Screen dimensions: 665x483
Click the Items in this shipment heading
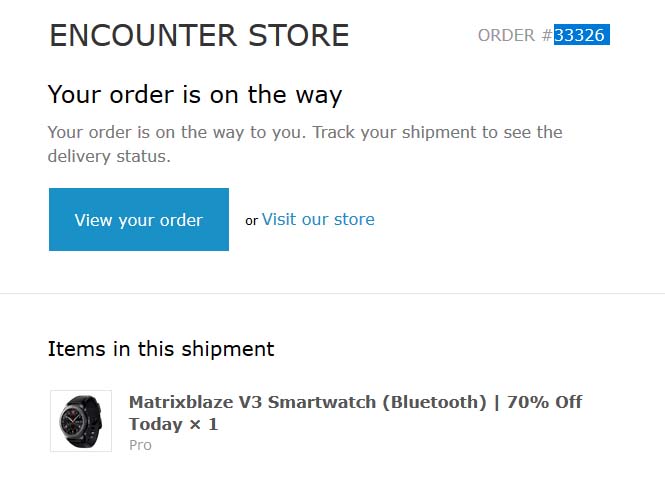(161, 349)
